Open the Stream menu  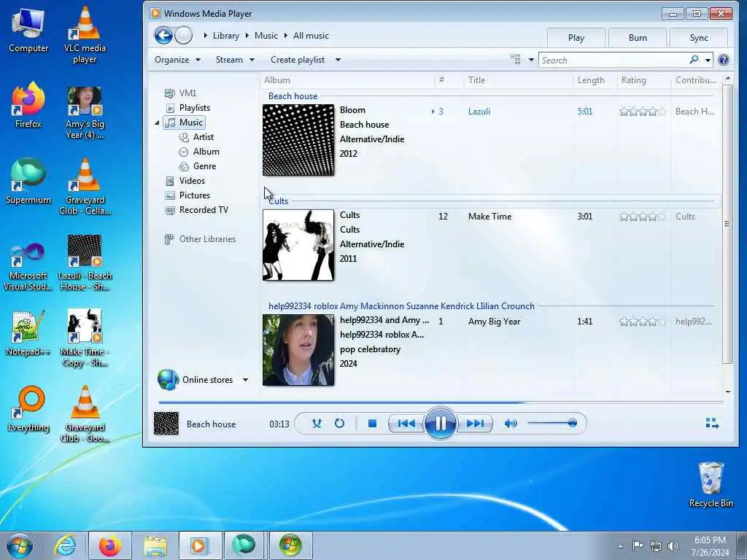235,60
